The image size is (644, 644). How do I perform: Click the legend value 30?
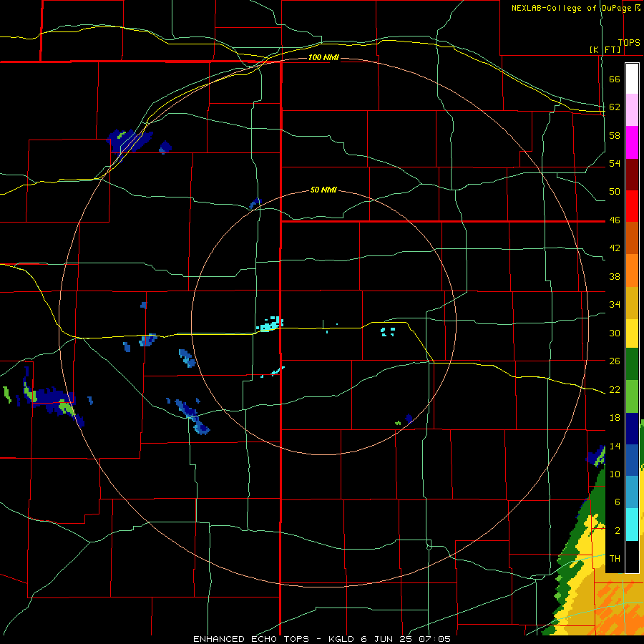[x=615, y=333]
